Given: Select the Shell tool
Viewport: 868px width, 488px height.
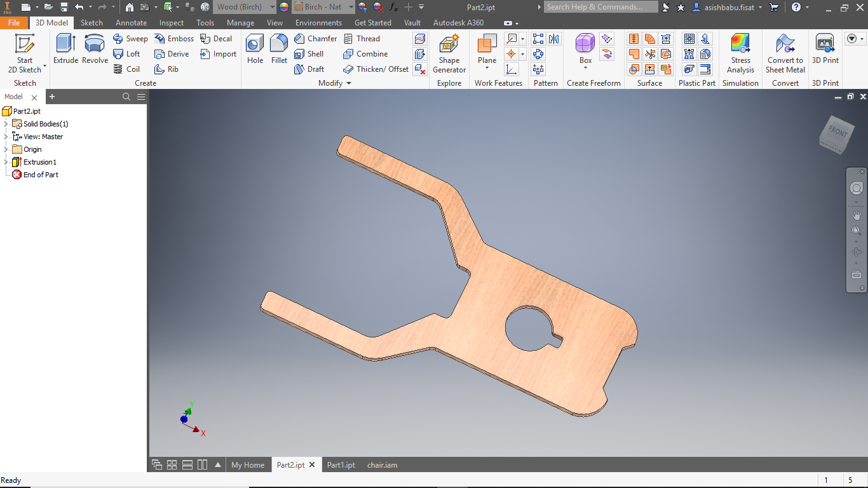Looking at the screenshot, I should click(x=309, y=54).
